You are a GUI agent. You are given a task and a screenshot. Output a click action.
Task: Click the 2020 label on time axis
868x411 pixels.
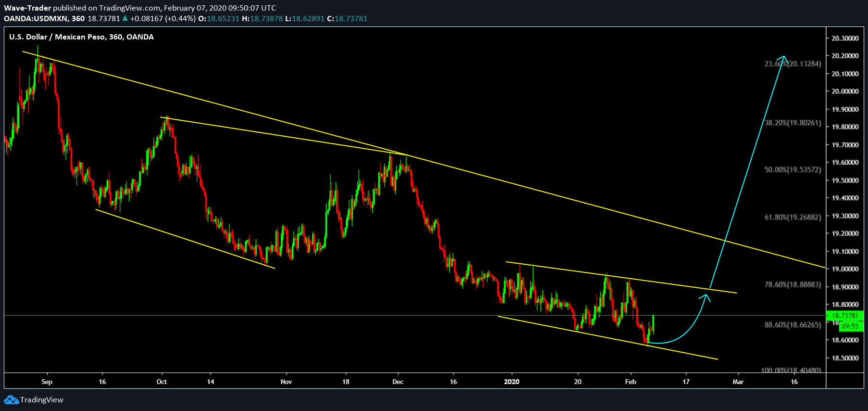pos(512,382)
